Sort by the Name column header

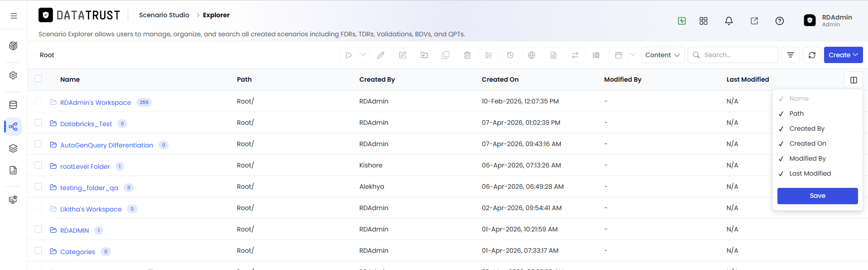coord(70,79)
